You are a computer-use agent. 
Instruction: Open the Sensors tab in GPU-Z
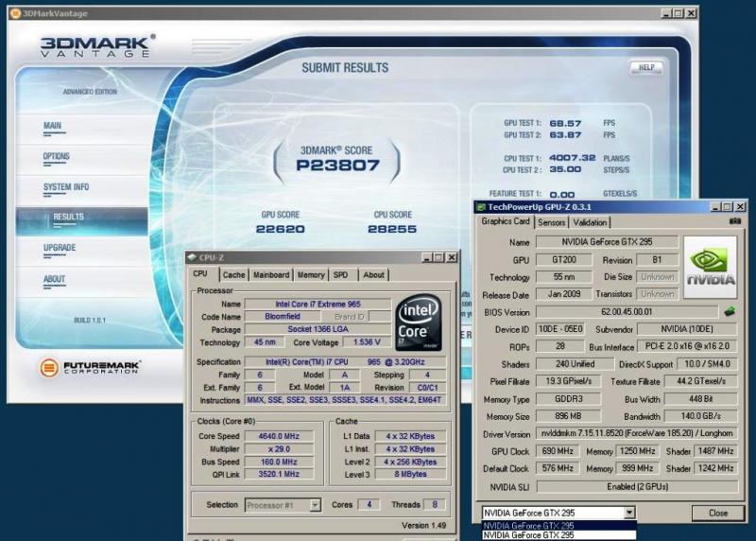tap(551, 222)
